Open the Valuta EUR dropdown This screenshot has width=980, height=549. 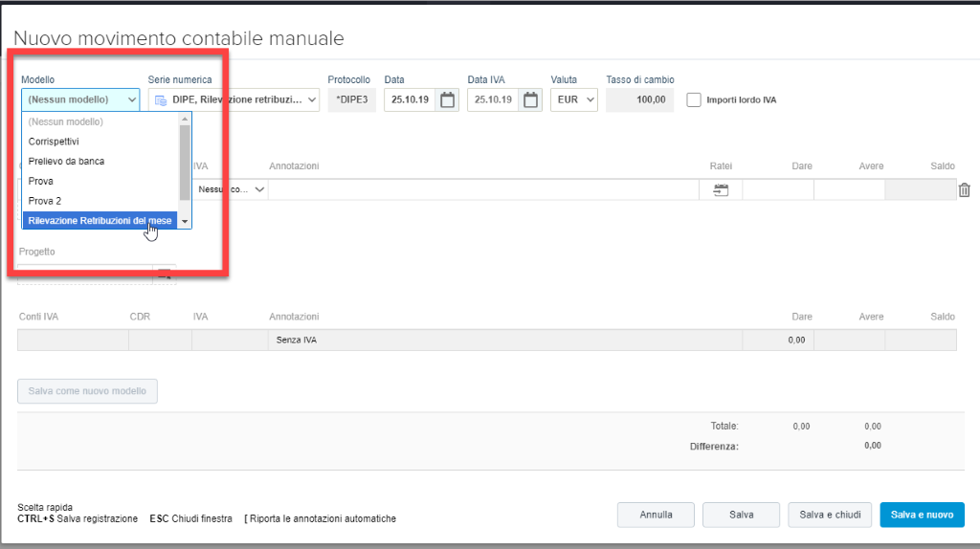[x=590, y=99]
